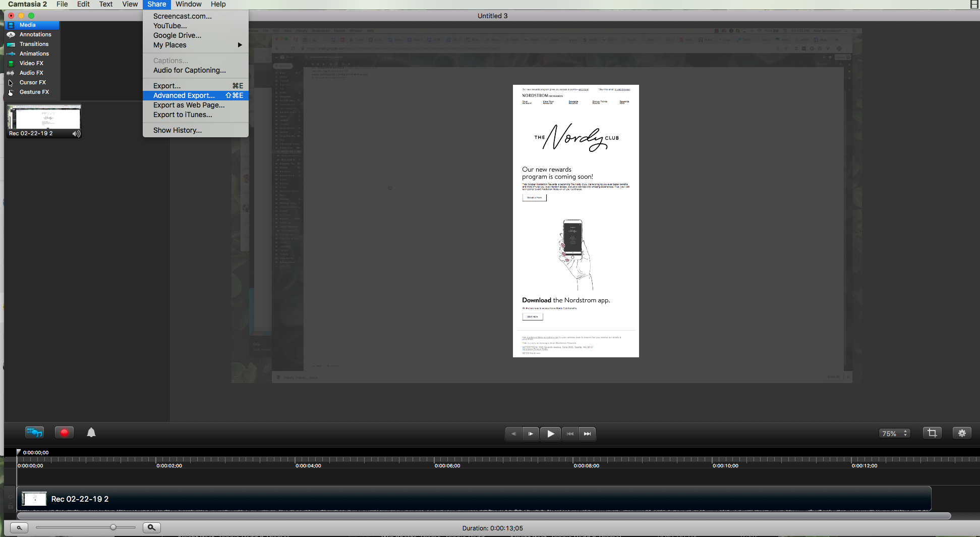Choose Export to iTunes

183,115
